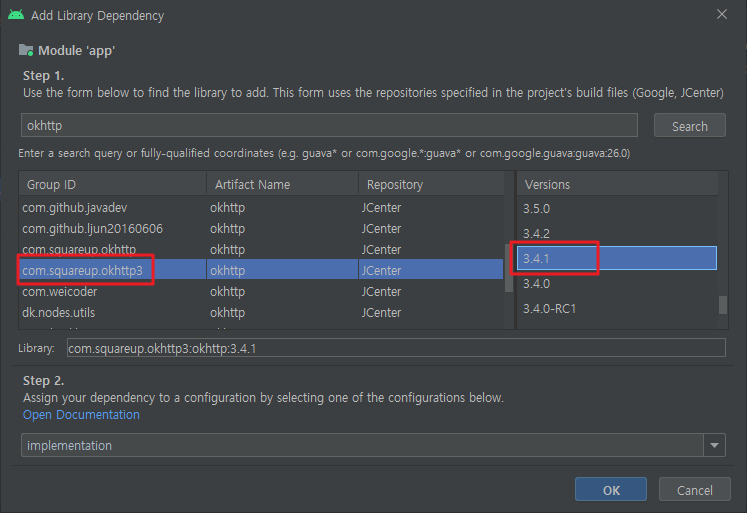Click the Versions column header
747x513 pixels.
[617, 184]
